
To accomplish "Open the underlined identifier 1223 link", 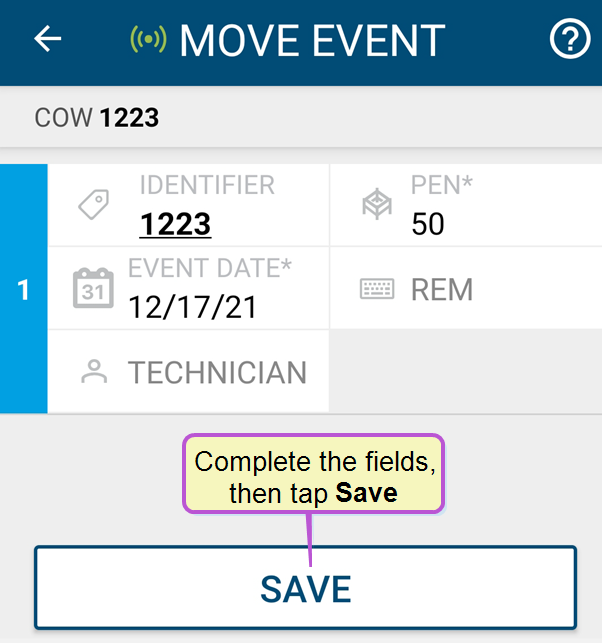I will tap(175, 224).
